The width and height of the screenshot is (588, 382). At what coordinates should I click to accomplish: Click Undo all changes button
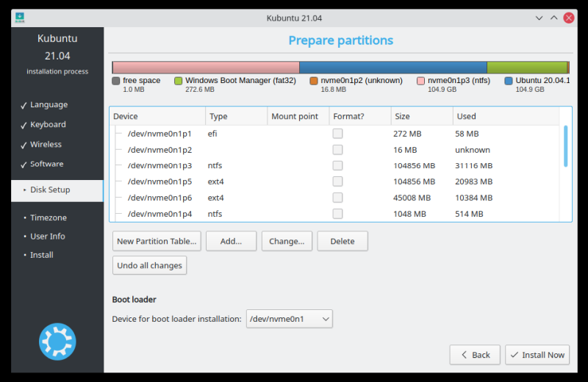click(149, 265)
